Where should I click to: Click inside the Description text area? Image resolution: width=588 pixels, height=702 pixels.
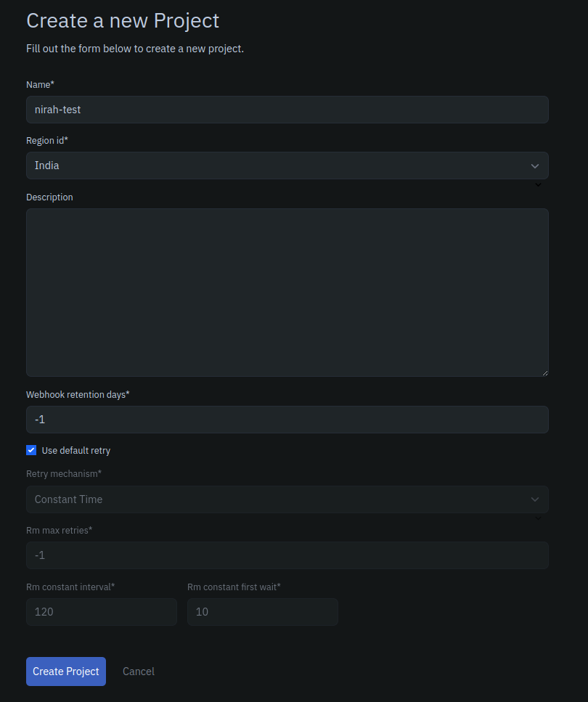[287, 290]
